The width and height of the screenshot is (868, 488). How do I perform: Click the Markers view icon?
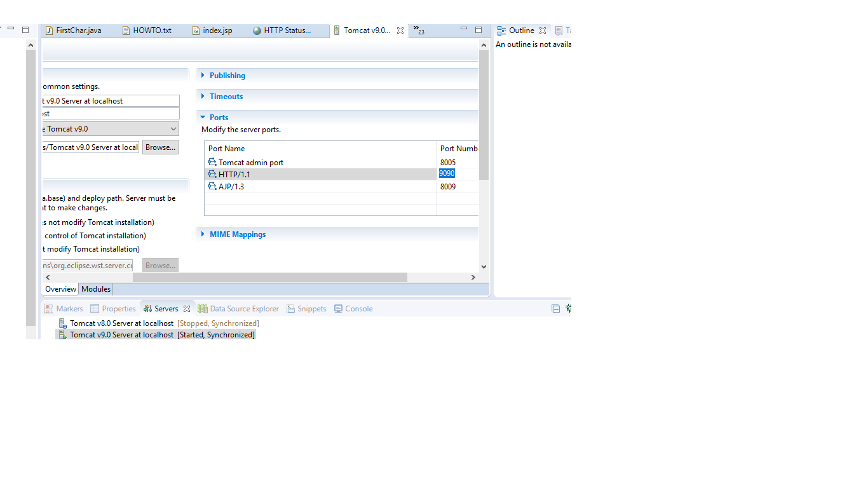pos(48,309)
